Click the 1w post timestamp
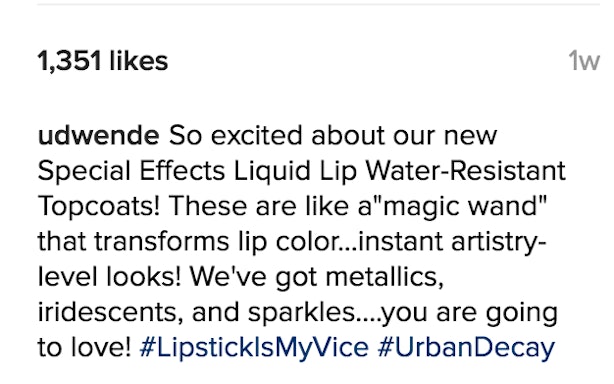The image size is (614, 384). coord(584,61)
